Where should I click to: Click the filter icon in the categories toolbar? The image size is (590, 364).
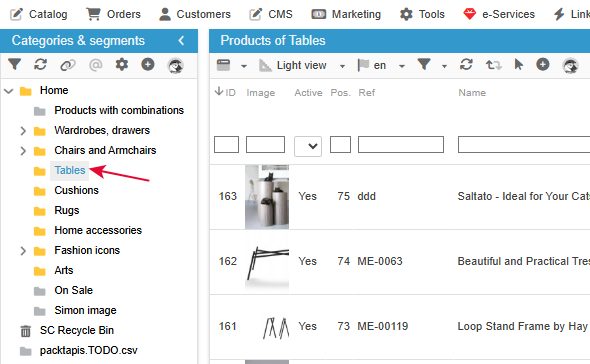coord(15,65)
